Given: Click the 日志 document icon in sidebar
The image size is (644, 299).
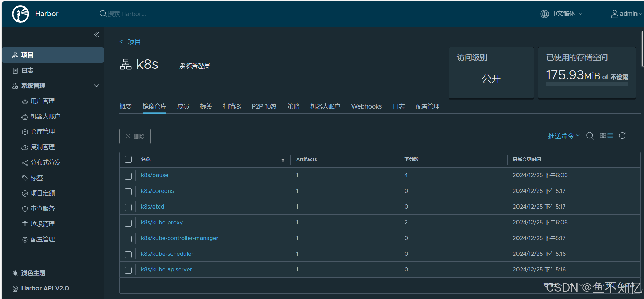Looking at the screenshot, I should click(15, 71).
